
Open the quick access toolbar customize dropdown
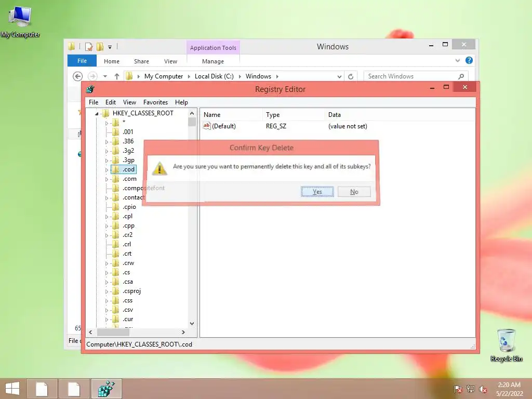(x=110, y=47)
